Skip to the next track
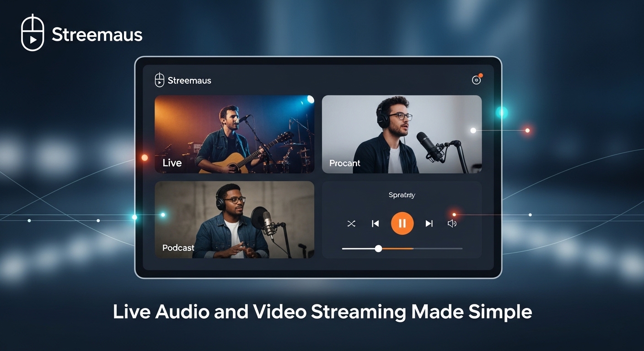 (429, 223)
